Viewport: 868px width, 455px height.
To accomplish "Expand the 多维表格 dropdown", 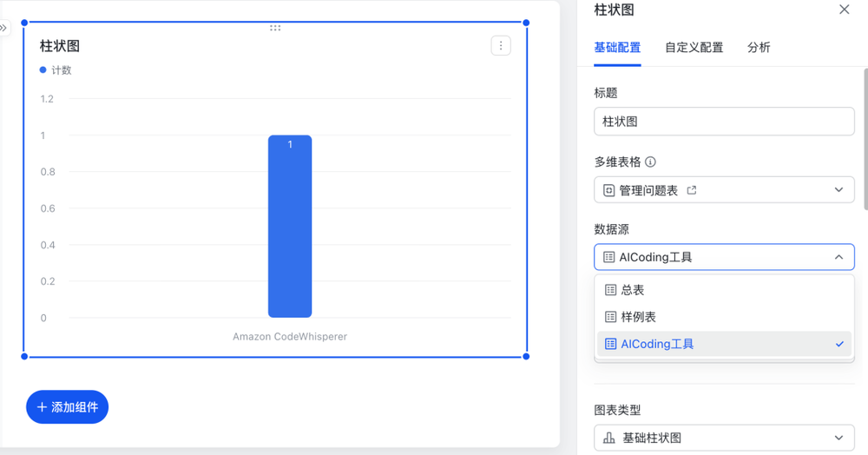I will point(838,190).
